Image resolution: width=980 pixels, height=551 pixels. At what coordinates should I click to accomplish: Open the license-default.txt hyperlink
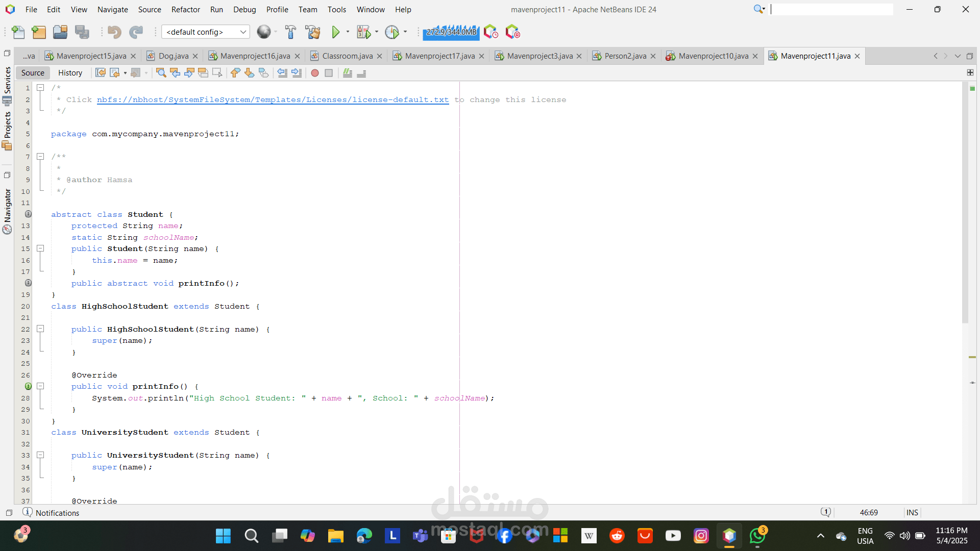pos(273,99)
